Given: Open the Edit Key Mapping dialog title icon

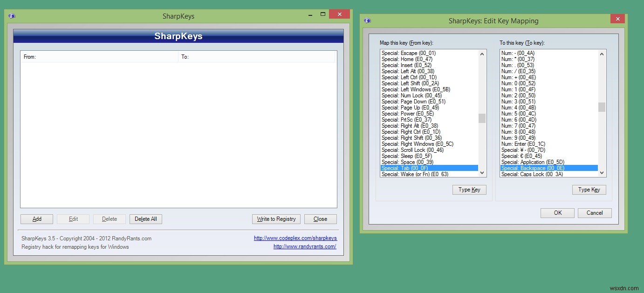Looking at the screenshot, I should click(367, 20).
